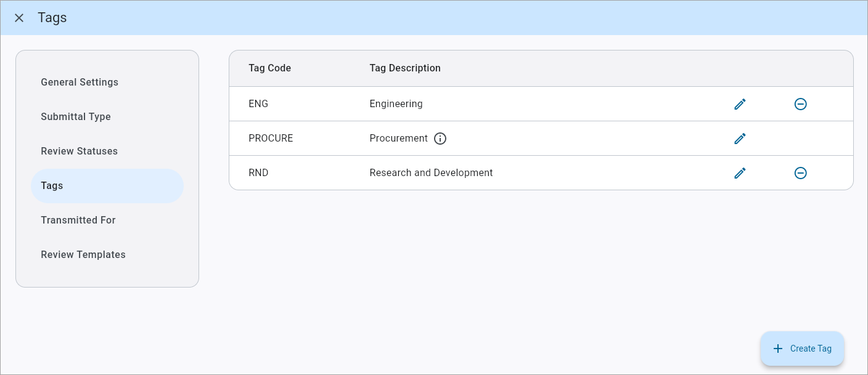Click the info icon next to Procurement

(x=440, y=138)
